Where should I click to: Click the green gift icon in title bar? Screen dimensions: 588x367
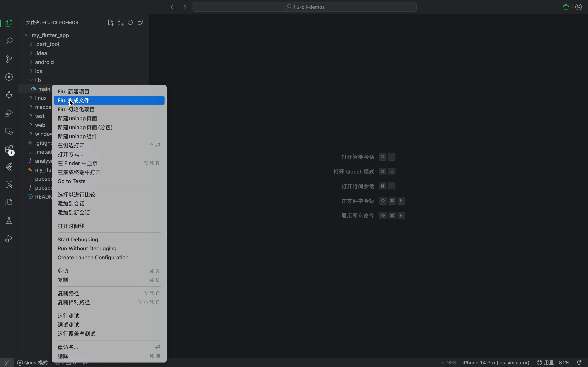(566, 7)
